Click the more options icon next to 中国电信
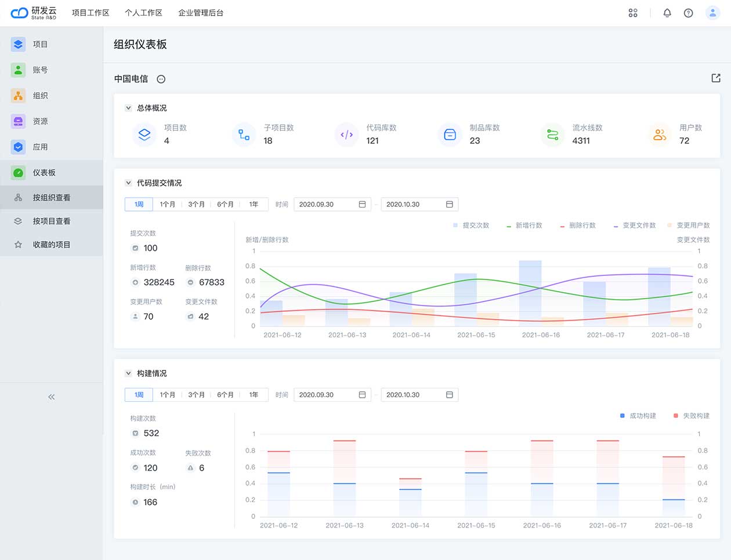Screen dimensions: 731x560 click(161, 79)
